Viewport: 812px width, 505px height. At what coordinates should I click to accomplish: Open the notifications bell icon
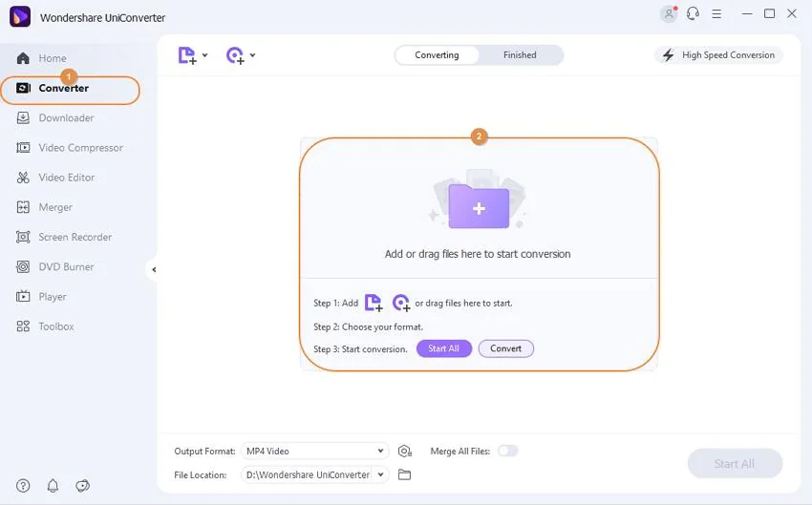pyautogui.click(x=53, y=485)
